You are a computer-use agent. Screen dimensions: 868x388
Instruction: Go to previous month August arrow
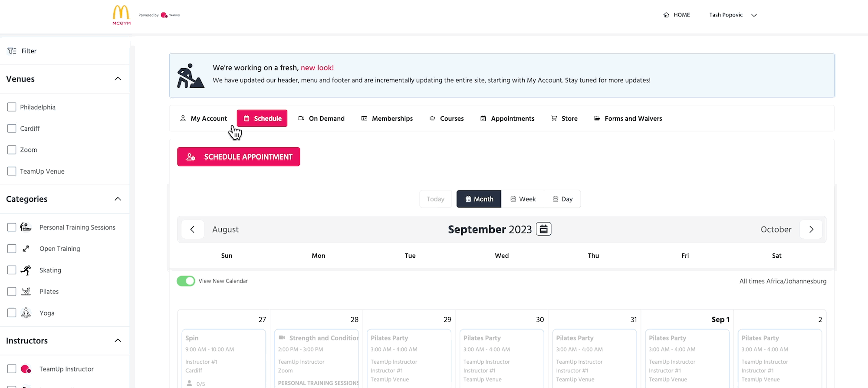(x=192, y=230)
